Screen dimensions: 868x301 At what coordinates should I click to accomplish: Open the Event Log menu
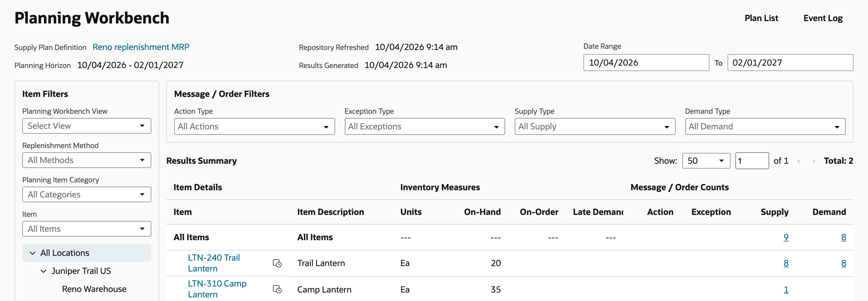pos(823,18)
